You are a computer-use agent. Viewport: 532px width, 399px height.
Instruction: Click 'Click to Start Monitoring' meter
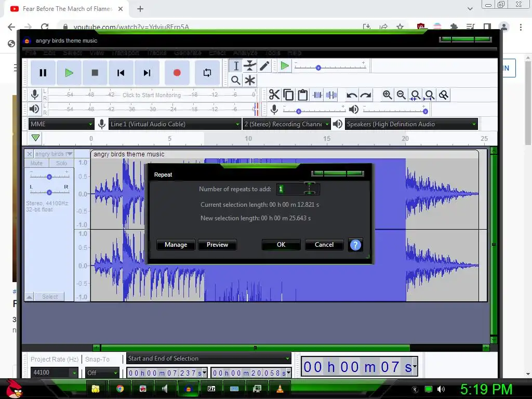click(x=152, y=95)
